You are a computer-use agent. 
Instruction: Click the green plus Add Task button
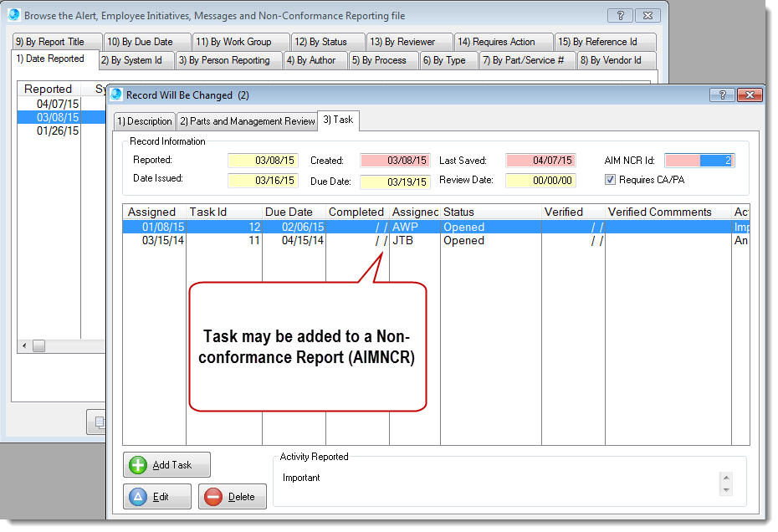(166, 465)
